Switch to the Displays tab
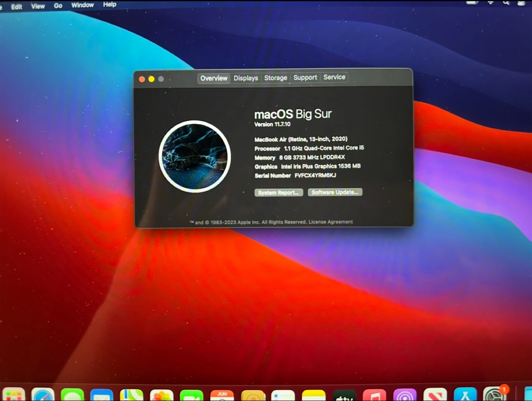Image resolution: width=532 pixels, height=401 pixels. (246, 78)
